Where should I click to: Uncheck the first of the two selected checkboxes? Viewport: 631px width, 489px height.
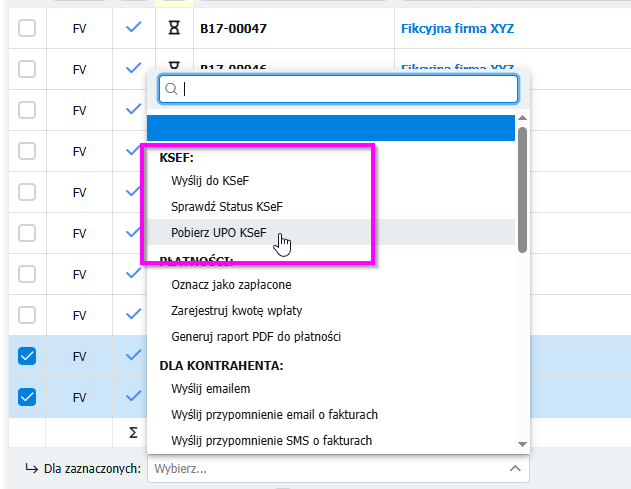coord(27,355)
